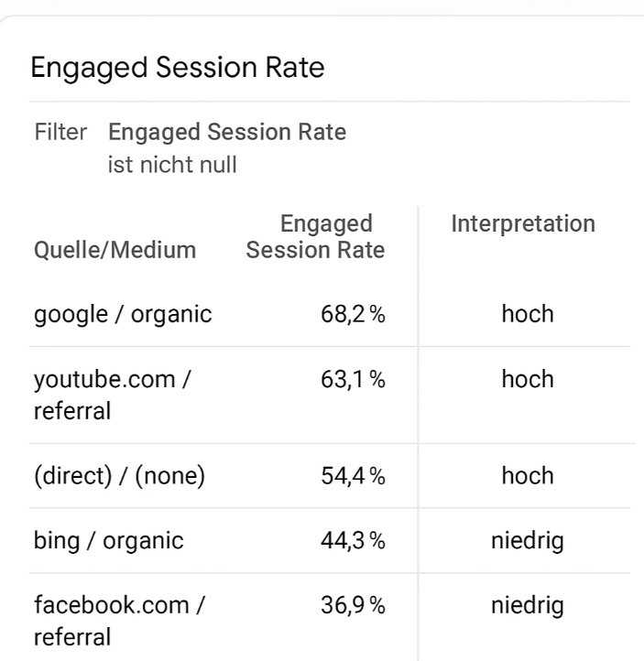Viewport: 644px width, 661px height.
Task: Open the Filter label
Action: click(60, 132)
